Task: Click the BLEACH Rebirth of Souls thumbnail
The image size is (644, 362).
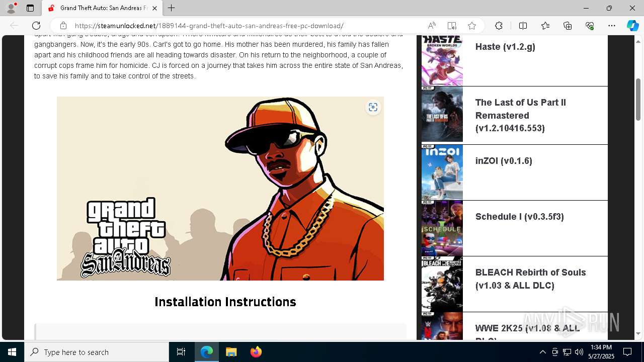Action: pyautogui.click(x=442, y=284)
